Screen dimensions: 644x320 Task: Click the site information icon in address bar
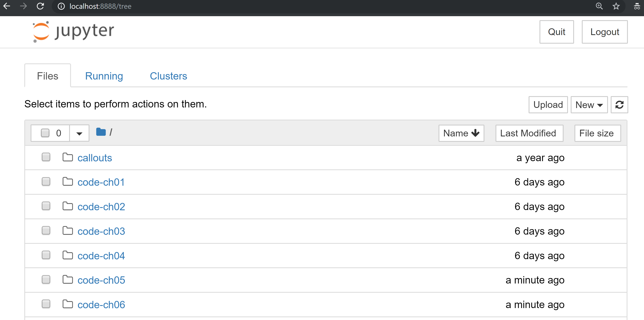tap(61, 6)
